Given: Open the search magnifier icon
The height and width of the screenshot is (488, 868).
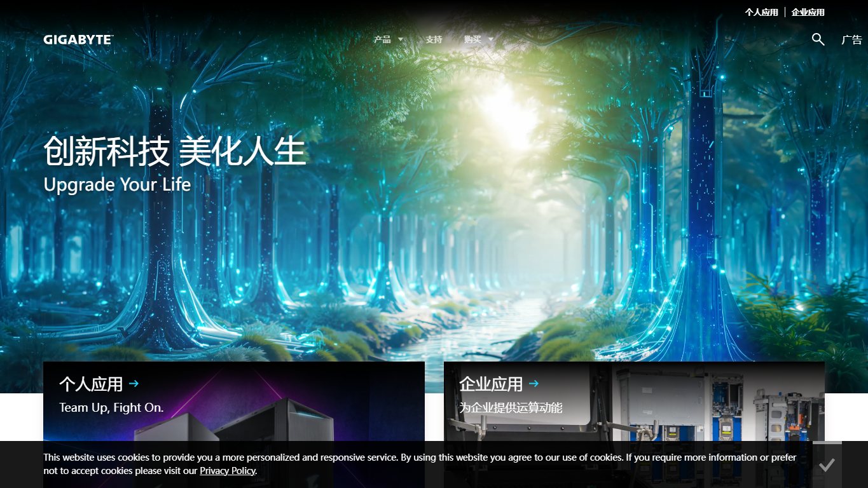Looking at the screenshot, I should point(818,39).
